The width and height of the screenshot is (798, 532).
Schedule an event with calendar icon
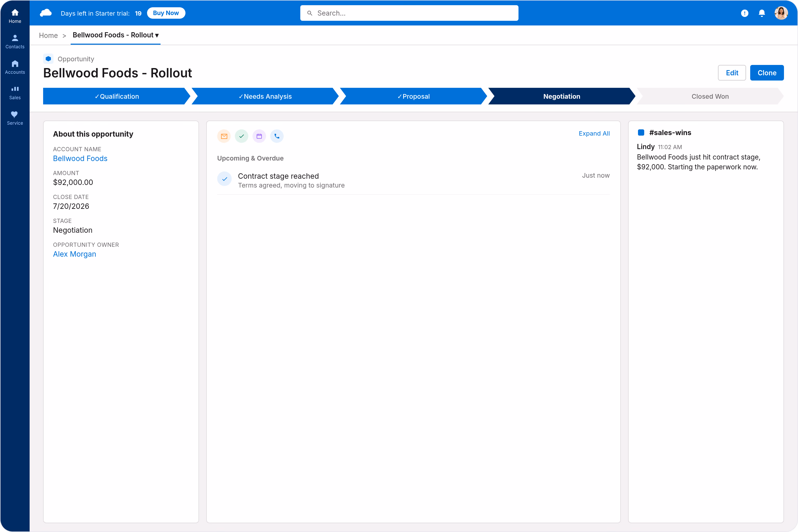(x=259, y=136)
